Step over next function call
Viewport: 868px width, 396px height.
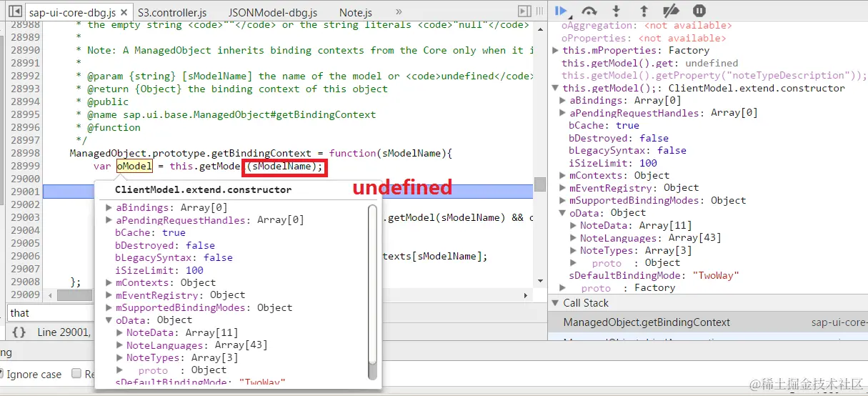(589, 11)
